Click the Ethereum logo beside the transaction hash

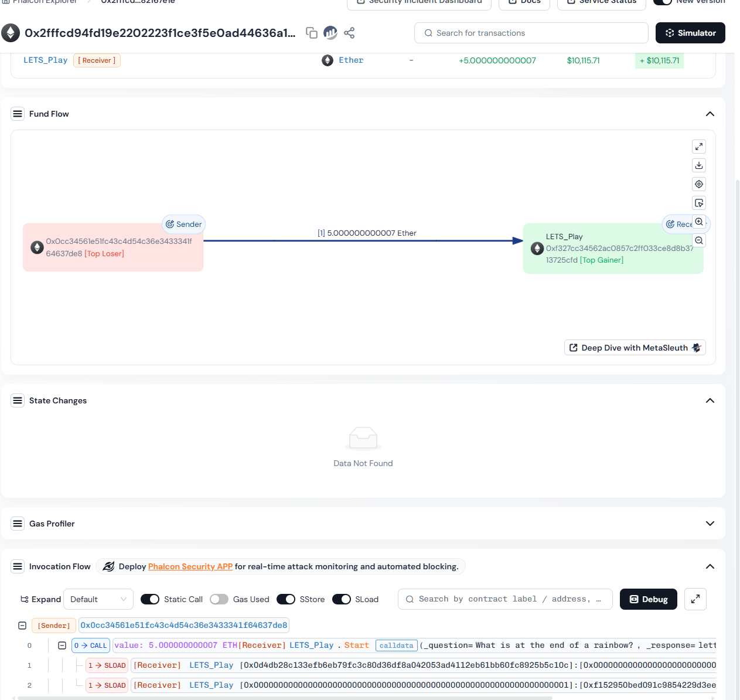pyautogui.click(x=11, y=33)
